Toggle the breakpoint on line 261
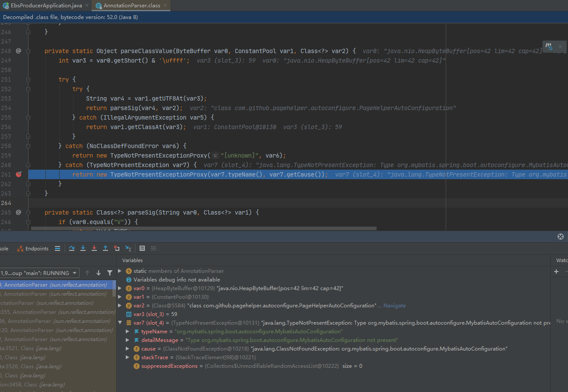Viewport: 568px width, 392px height. [x=19, y=174]
